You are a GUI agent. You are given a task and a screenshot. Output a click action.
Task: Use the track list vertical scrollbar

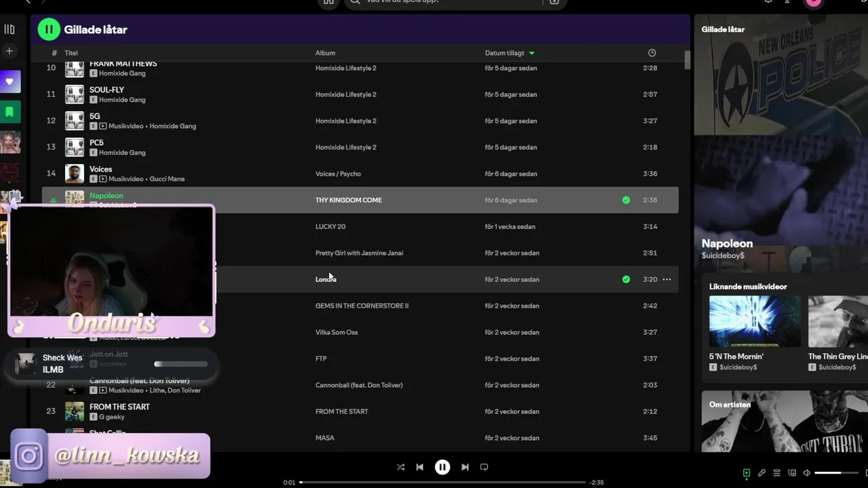tap(687, 60)
